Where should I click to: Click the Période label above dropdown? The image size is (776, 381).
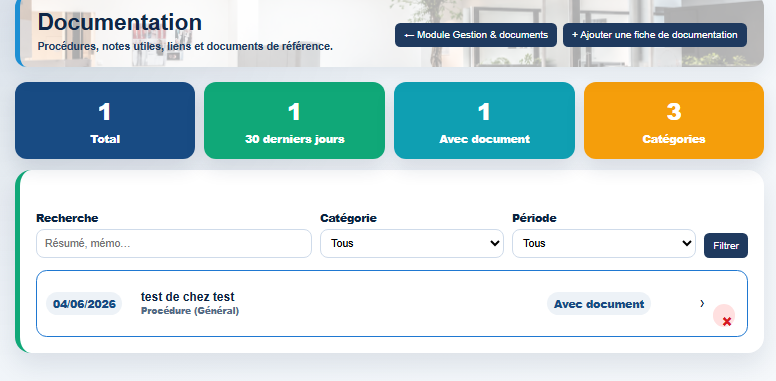click(534, 218)
